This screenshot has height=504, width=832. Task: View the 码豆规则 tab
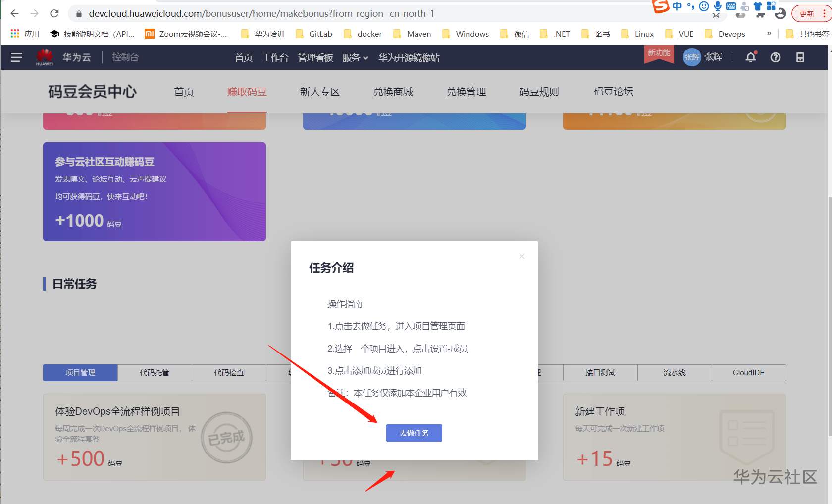pyautogui.click(x=539, y=92)
